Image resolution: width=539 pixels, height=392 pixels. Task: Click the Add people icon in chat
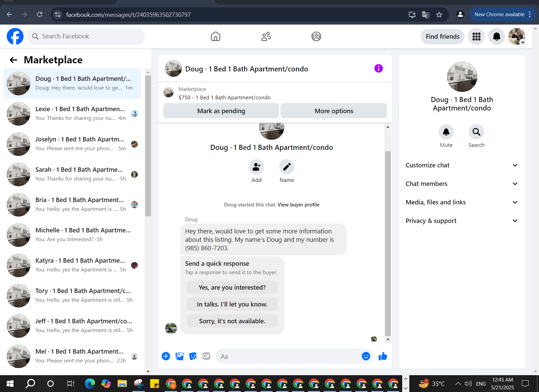pos(256,167)
